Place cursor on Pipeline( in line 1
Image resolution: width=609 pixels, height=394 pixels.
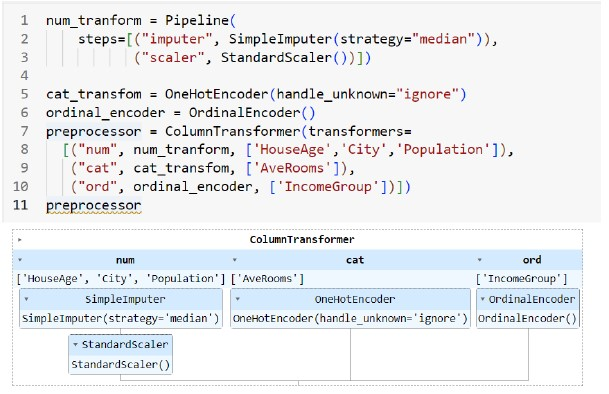[200, 20]
